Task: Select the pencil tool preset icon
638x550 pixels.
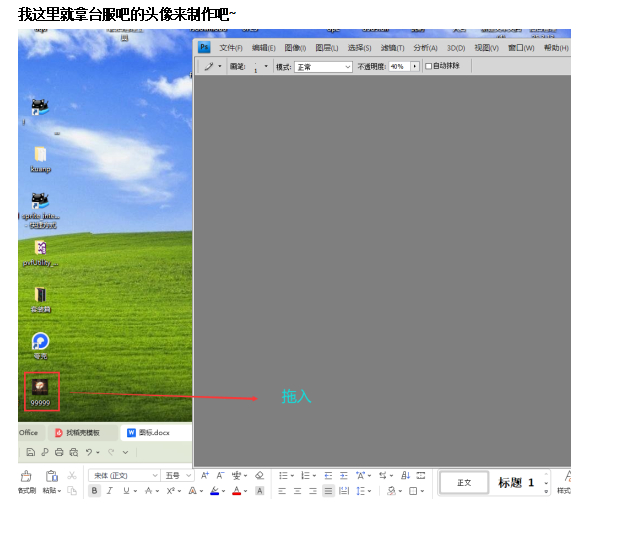Action: point(210,67)
